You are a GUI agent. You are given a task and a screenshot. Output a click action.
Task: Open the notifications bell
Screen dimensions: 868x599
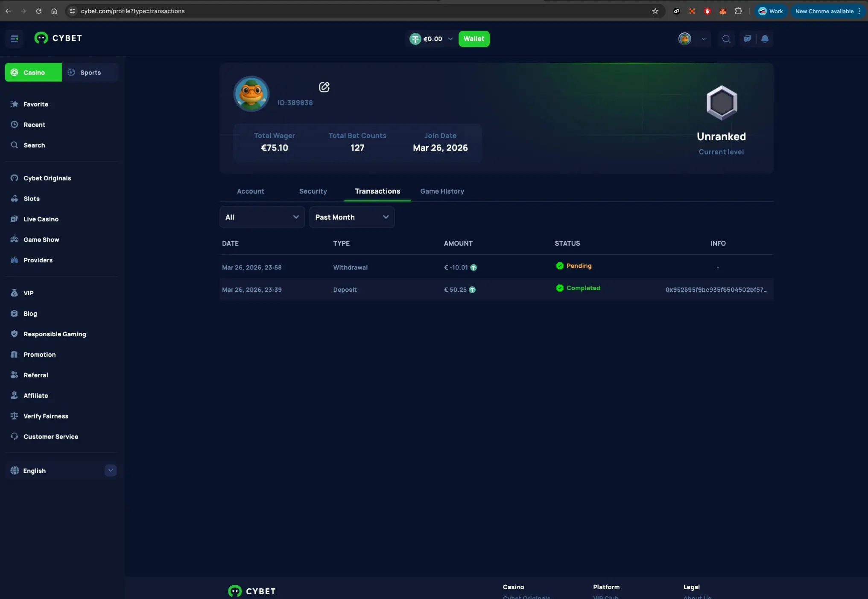pos(765,39)
